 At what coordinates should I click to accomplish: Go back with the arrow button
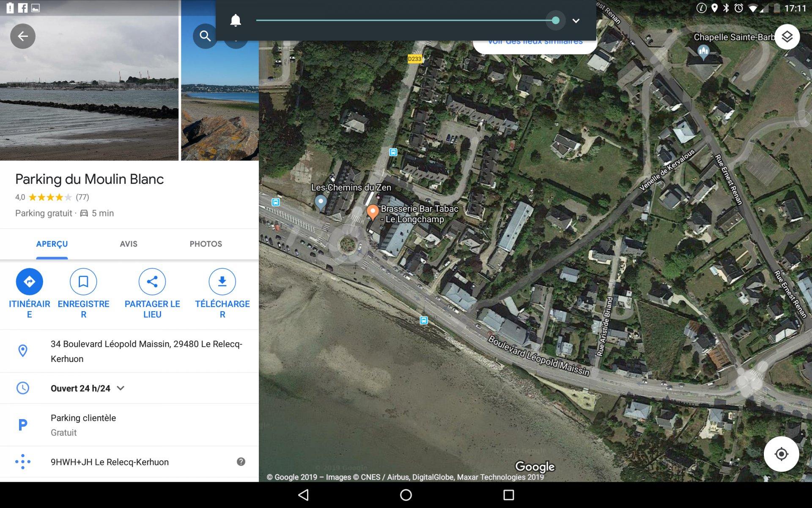(23, 36)
